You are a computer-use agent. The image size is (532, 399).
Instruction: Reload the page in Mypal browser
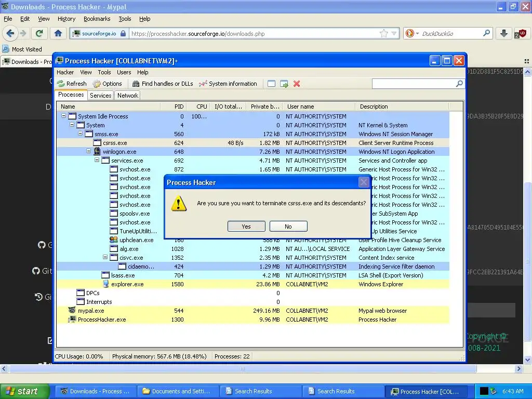[x=39, y=33]
